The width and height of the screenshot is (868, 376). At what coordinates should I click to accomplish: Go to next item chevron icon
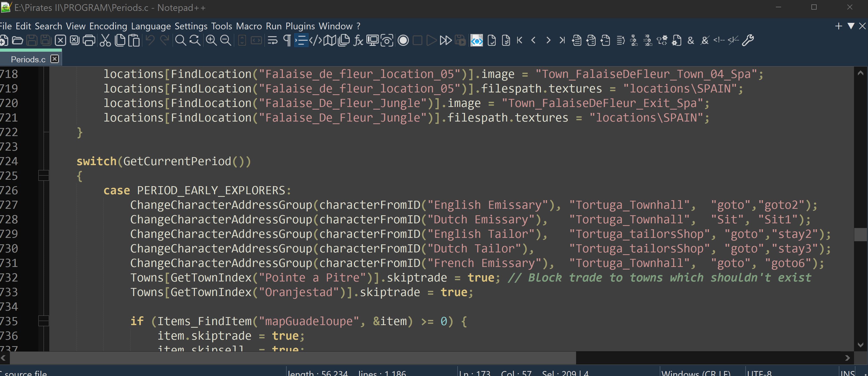[x=548, y=41]
